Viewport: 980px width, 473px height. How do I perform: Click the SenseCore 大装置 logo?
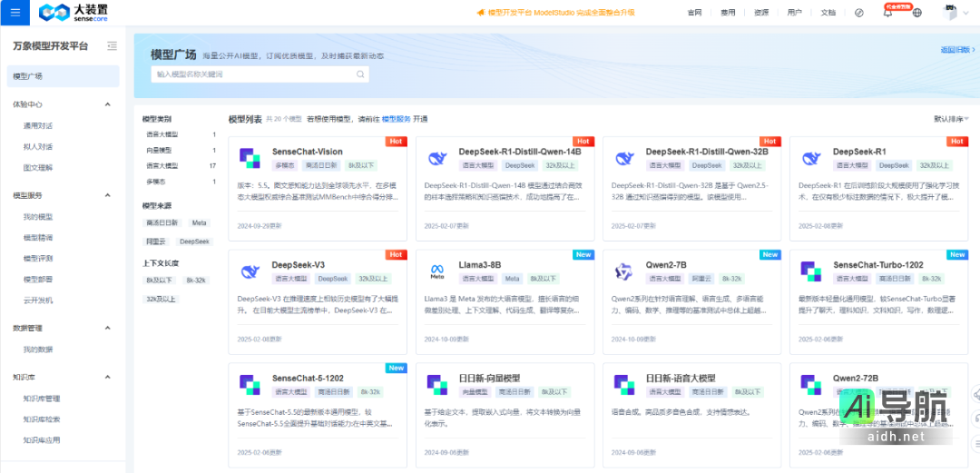[x=73, y=13]
